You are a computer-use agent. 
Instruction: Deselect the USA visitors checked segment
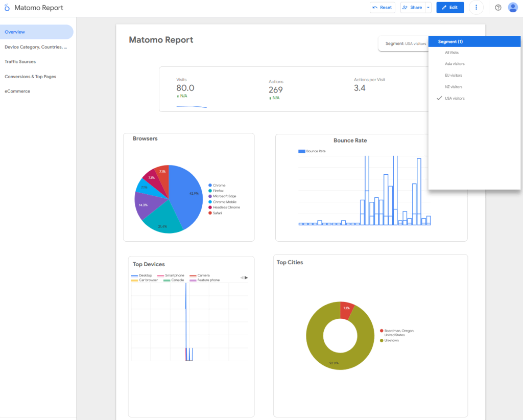point(455,98)
